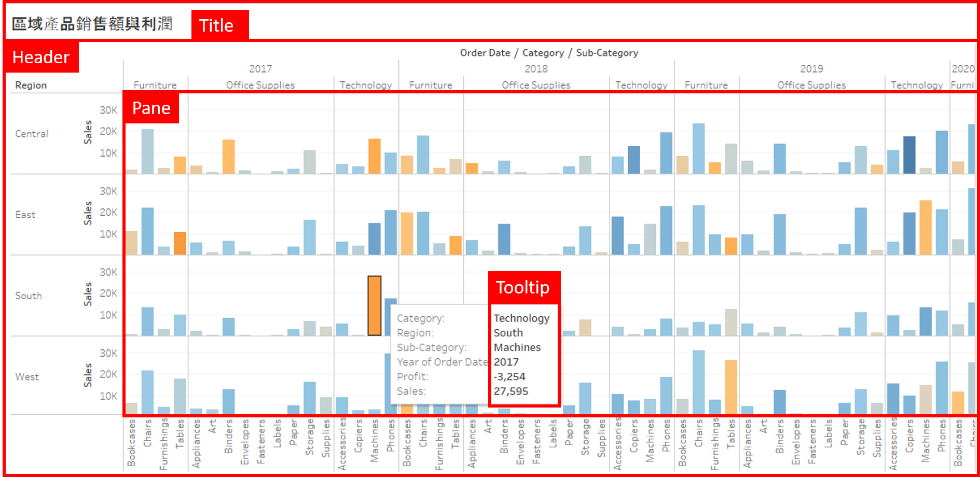The height and width of the screenshot is (477, 980).
Task: Click the 2017 East Tables orange bar
Action: [180, 243]
